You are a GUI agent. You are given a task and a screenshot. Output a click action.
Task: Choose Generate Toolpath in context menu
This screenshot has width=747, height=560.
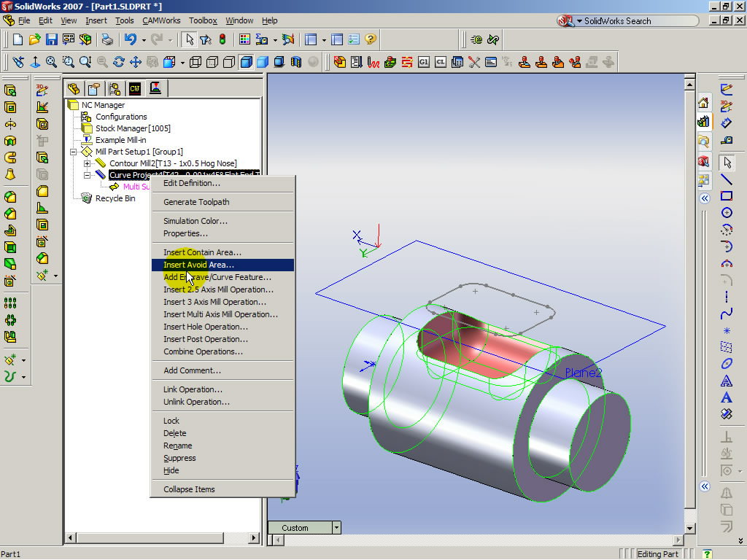pos(223,202)
